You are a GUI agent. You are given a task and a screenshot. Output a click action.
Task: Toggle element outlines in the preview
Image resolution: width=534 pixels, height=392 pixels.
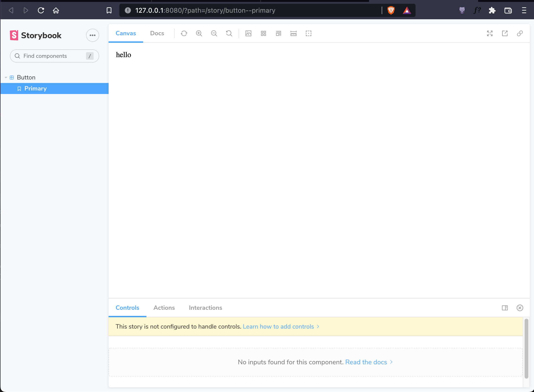[x=308, y=33]
